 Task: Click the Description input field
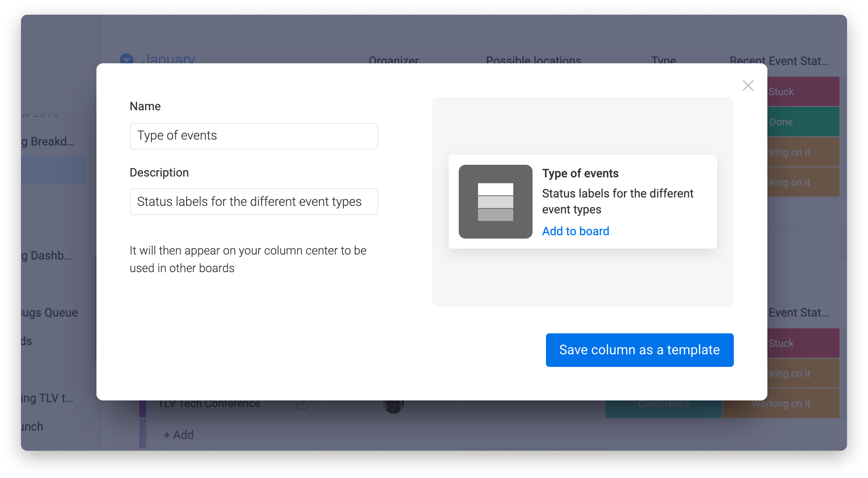coord(254,202)
